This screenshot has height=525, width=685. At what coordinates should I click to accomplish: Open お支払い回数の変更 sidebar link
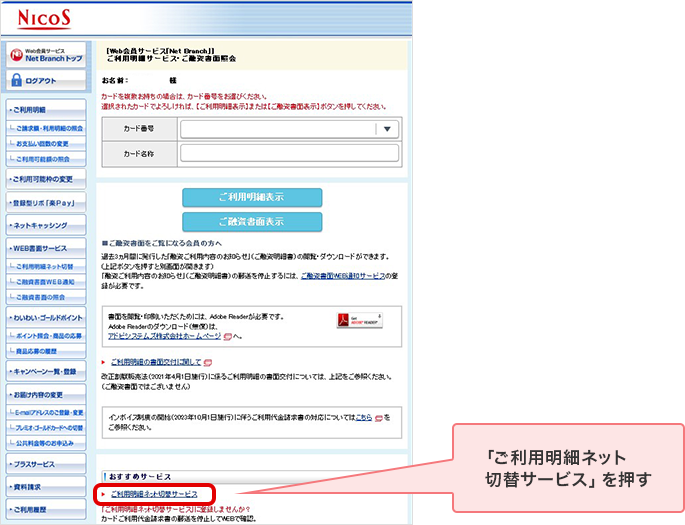click(x=46, y=143)
